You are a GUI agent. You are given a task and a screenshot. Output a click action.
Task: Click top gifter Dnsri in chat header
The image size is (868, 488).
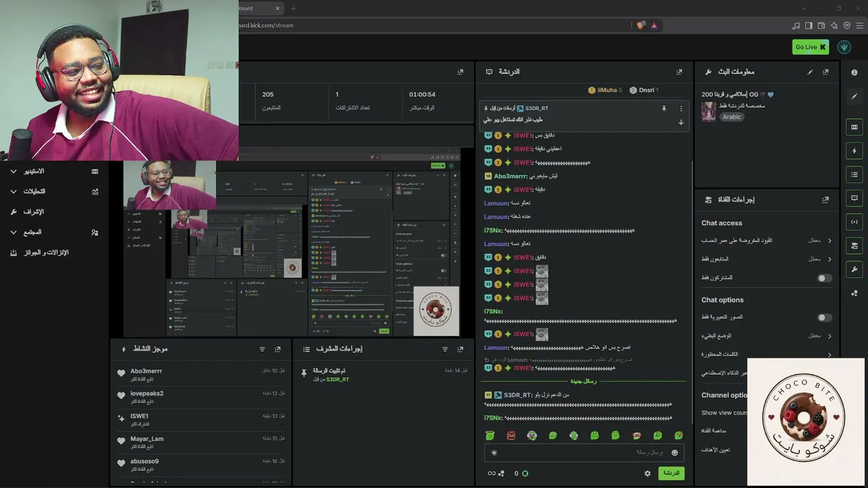644,90
